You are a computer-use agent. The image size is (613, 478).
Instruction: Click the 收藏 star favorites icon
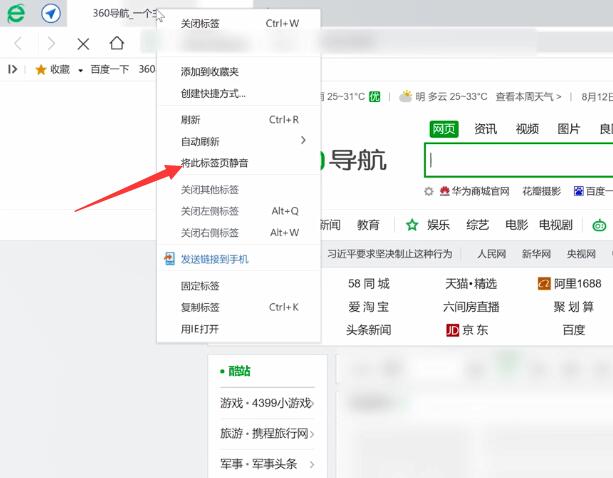(x=41, y=70)
